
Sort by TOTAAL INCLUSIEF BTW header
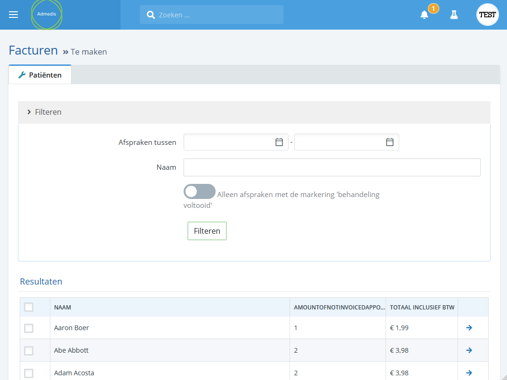tap(422, 307)
